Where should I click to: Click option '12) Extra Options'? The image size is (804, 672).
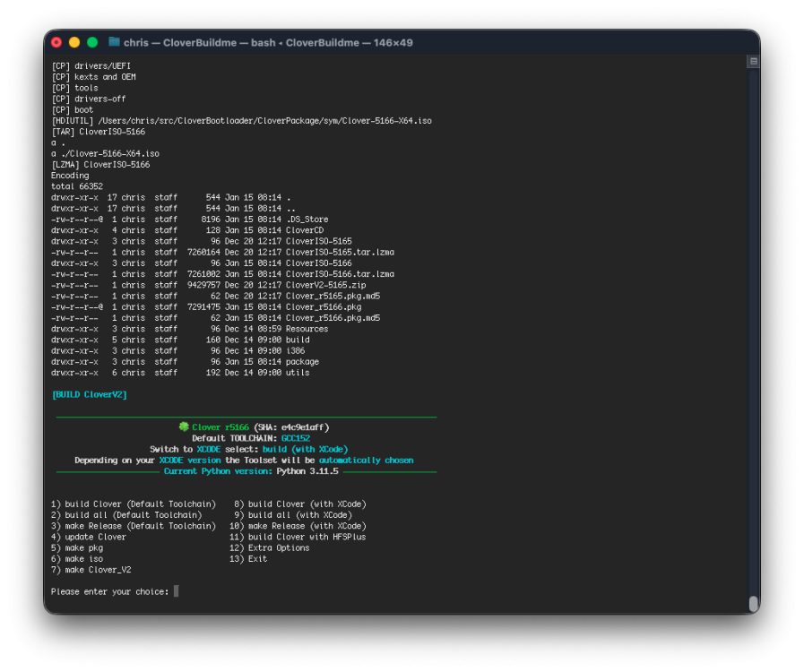[x=269, y=548]
